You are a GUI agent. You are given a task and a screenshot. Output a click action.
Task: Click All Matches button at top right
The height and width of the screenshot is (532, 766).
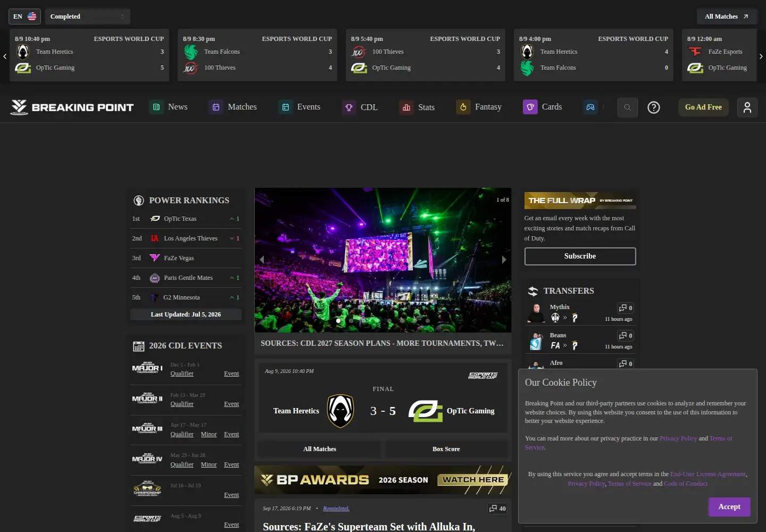click(727, 16)
